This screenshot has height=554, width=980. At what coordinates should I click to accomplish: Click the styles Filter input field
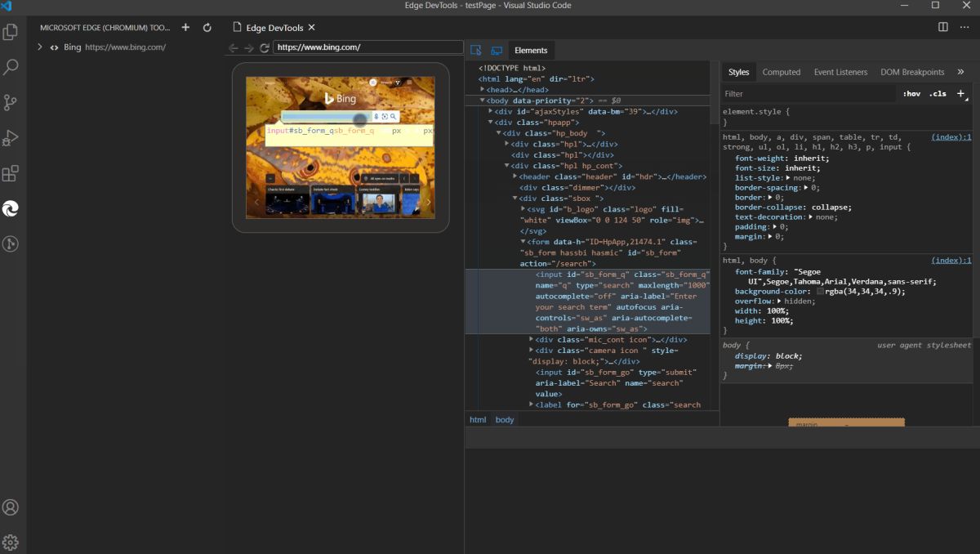pos(808,94)
